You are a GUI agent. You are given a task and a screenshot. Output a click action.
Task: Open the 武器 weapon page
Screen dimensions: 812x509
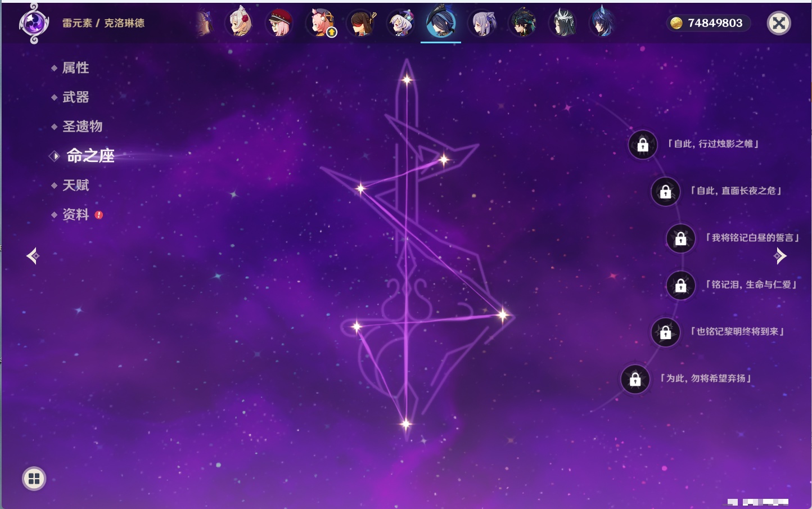[x=76, y=97]
